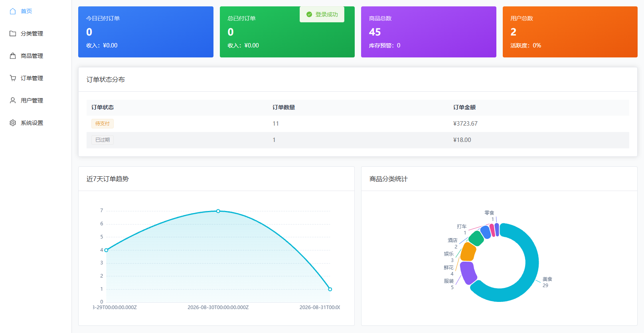The image size is (644, 333).
Task: Click the 订单金额 column header
Action: click(x=464, y=107)
